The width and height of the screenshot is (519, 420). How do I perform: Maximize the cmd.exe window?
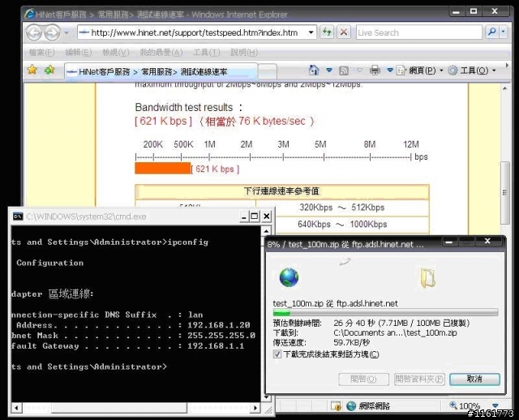click(x=255, y=216)
